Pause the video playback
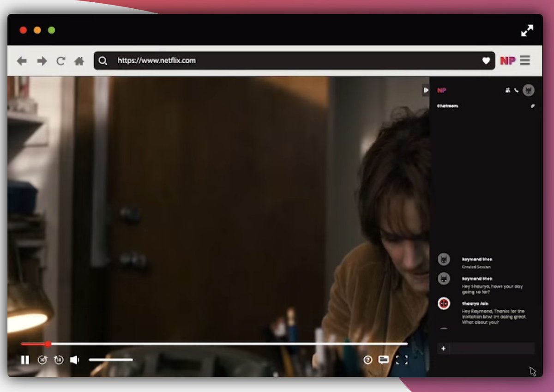This screenshot has height=392, width=554. pos(25,360)
